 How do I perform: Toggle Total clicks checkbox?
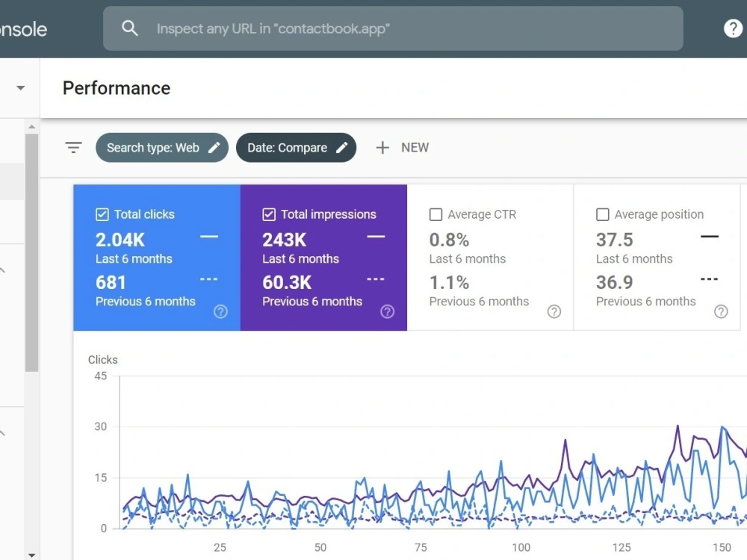pyautogui.click(x=102, y=214)
